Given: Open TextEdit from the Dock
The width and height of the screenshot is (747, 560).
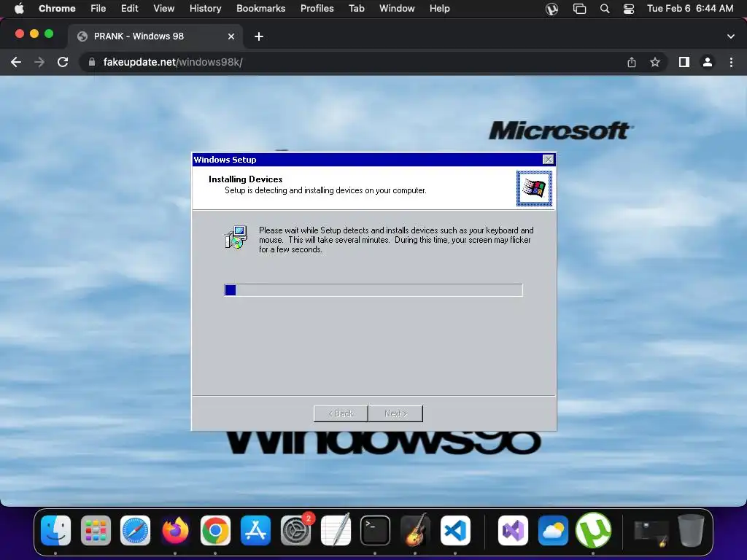Looking at the screenshot, I should [x=336, y=530].
